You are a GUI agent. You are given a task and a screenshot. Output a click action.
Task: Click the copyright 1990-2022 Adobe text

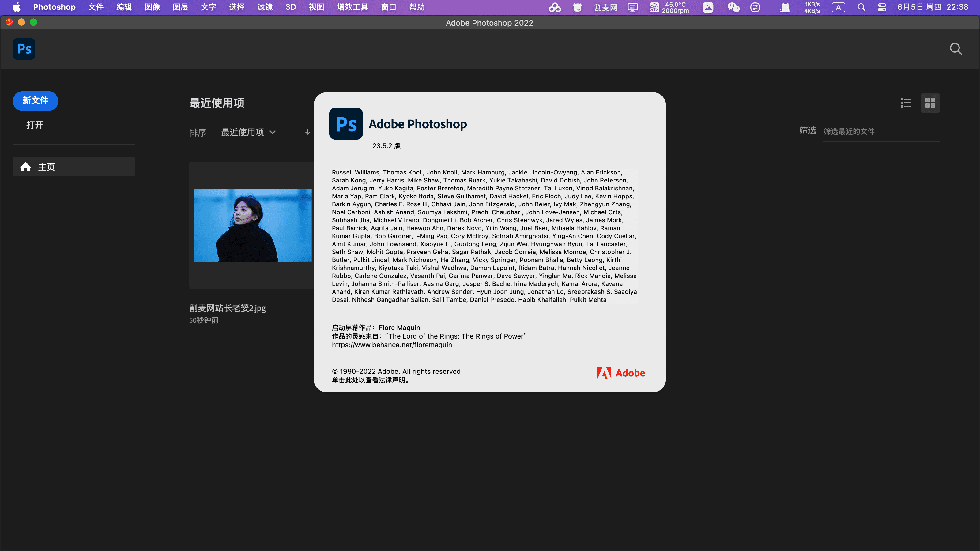coord(397,371)
